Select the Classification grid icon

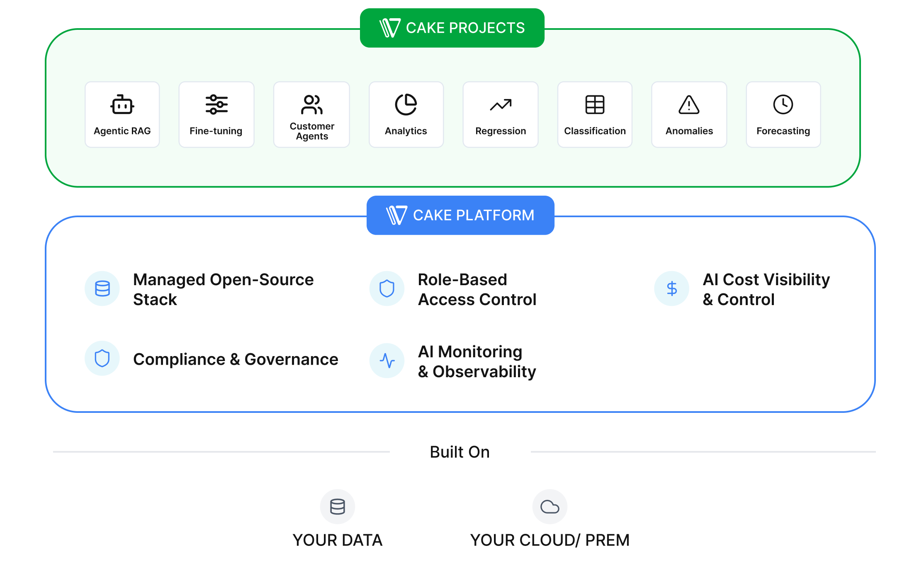[x=595, y=104]
